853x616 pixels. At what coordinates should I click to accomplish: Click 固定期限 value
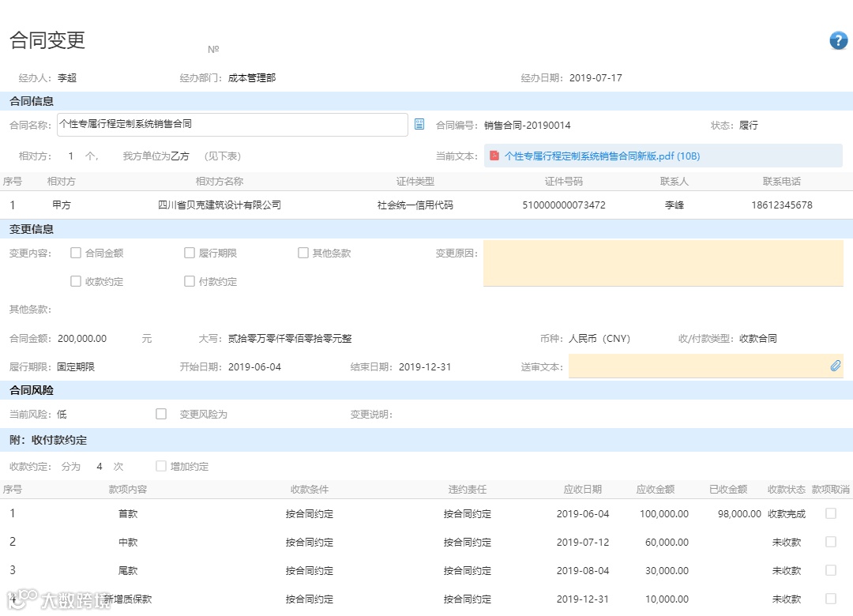coord(76,366)
